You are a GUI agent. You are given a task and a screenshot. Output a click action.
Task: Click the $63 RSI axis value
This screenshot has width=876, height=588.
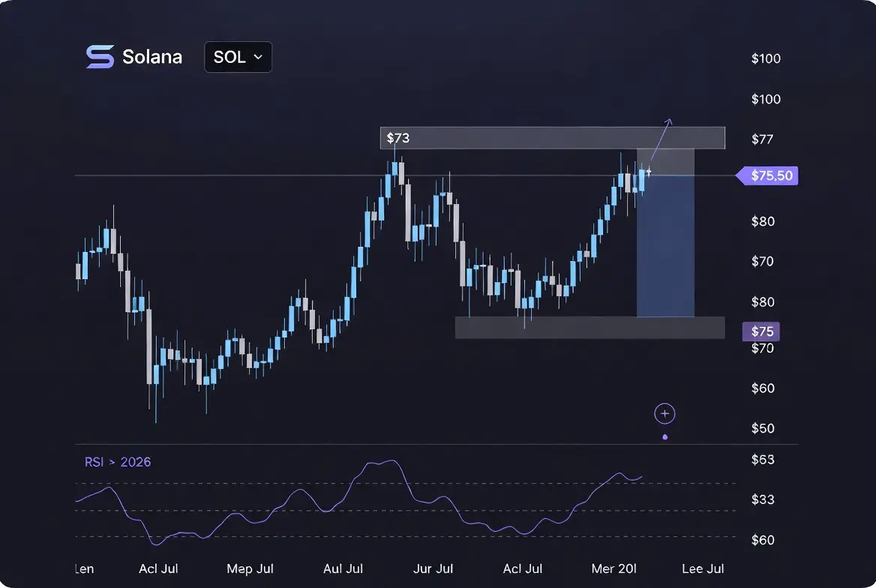coord(763,460)
